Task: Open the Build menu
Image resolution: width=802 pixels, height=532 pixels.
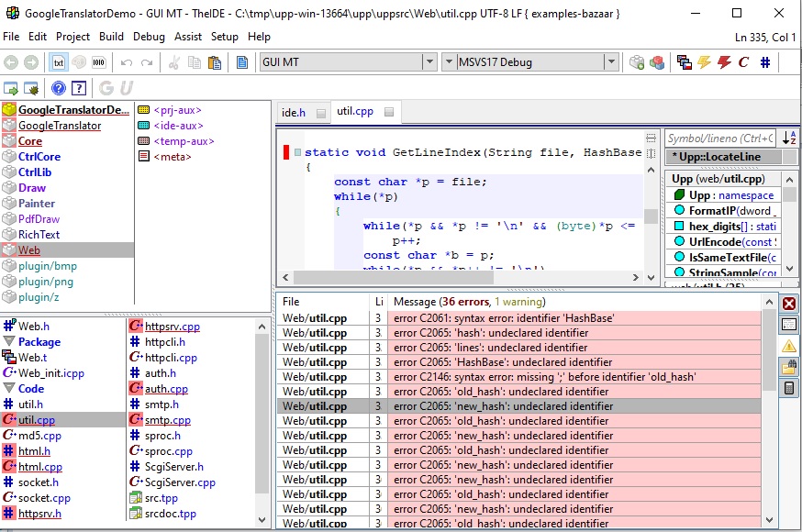Action: [111, 37]
